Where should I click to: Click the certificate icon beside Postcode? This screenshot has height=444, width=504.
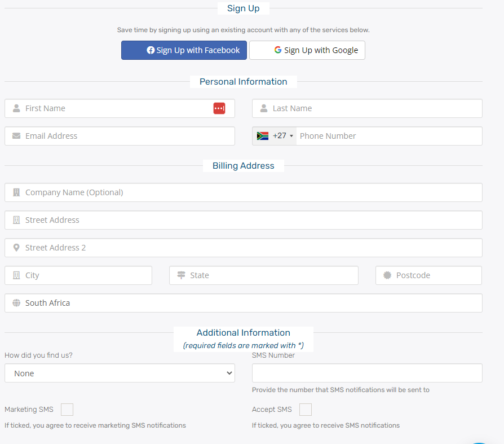[x=387, y=275]
